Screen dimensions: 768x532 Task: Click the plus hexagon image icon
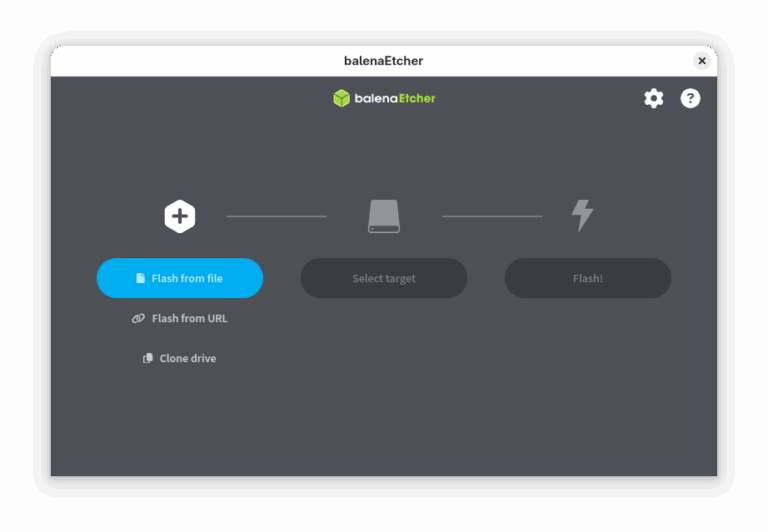pos(180,216)
